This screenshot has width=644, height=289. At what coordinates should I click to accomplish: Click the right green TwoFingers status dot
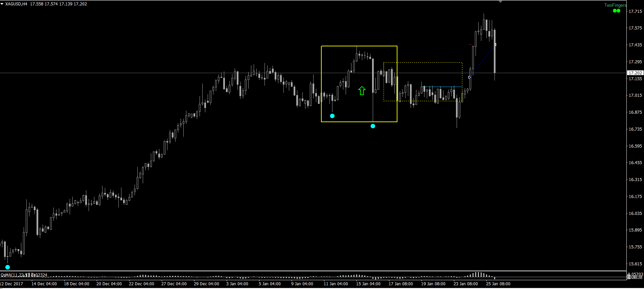pyautogui.click(x=619, y=11)
